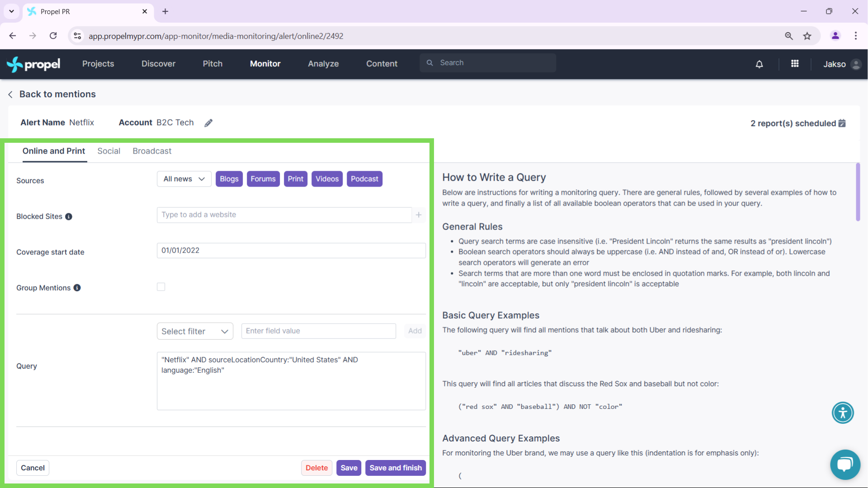Image resolution: width=868 pixels, height=488 pixels.
Task: Click the Enter field value input
Action: 319,331
